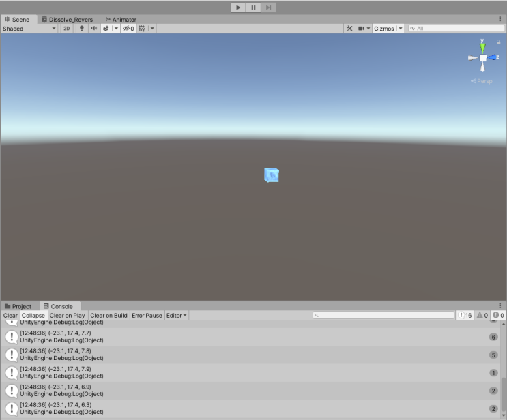507x420 pixels.
Task: Click the info icon of the 6.3 log
Action: [x=12, y=409]
